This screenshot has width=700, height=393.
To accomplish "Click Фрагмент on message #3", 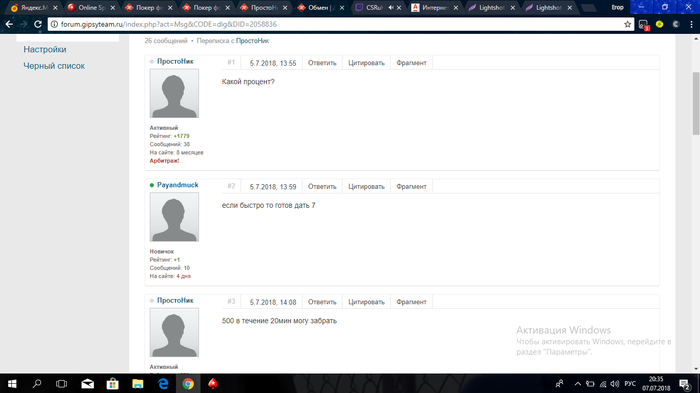I will (x=411, y=302).
